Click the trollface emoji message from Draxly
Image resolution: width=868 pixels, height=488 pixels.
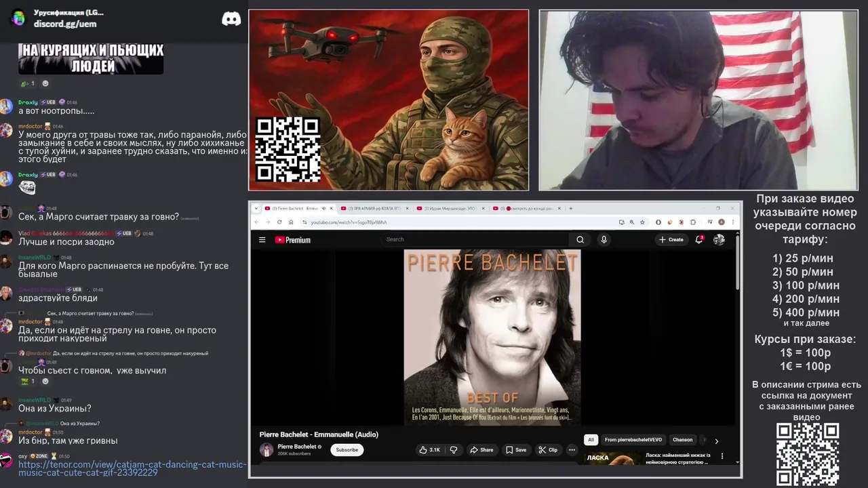(x=26, y=187)
